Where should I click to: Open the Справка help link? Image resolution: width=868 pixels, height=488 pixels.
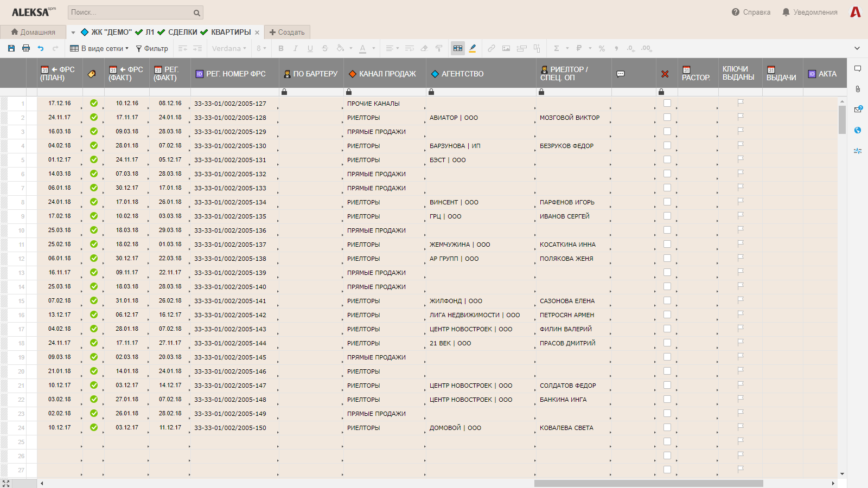(x=751, y=12)
